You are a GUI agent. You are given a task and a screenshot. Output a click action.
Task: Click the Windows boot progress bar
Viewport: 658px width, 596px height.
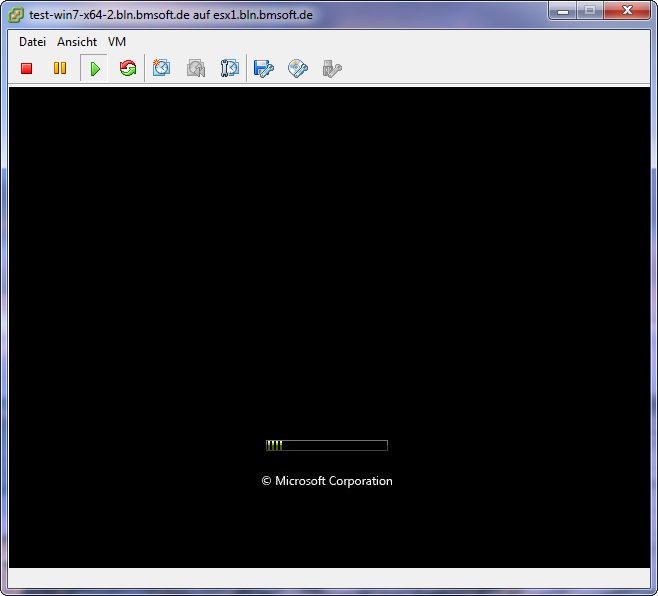click(327, 445)
